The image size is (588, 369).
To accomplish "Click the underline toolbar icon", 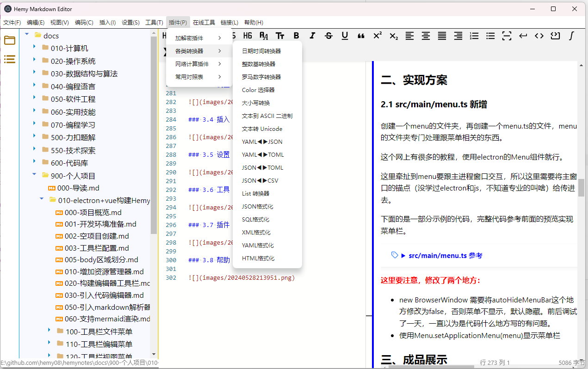I will tap(345, 36).
